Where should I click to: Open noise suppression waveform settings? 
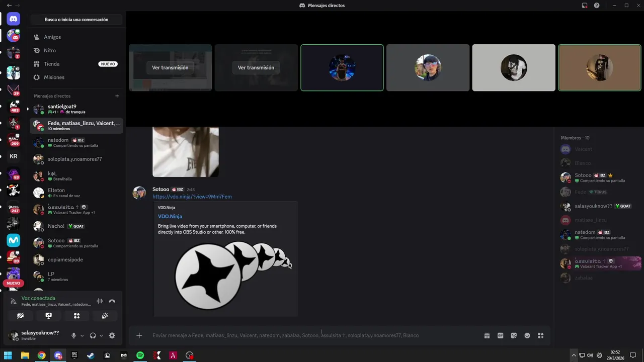pyautogui.click(x=100, y=301)
